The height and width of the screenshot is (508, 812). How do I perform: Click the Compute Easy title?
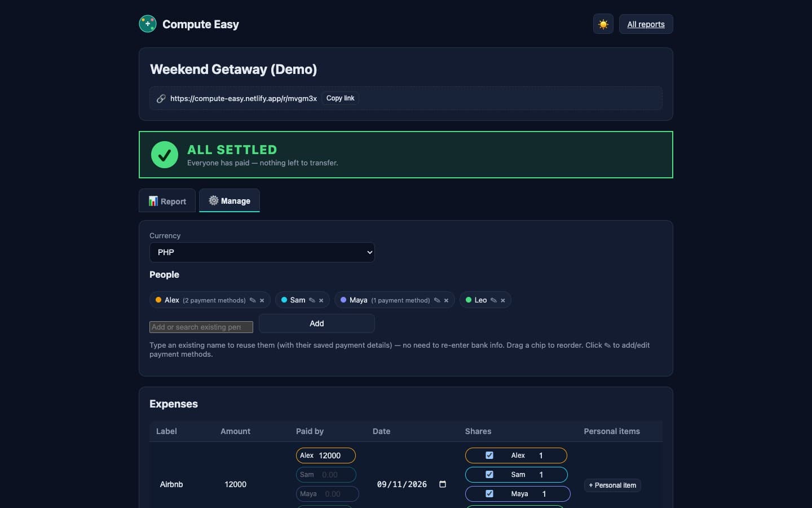(x=201, y=24)
